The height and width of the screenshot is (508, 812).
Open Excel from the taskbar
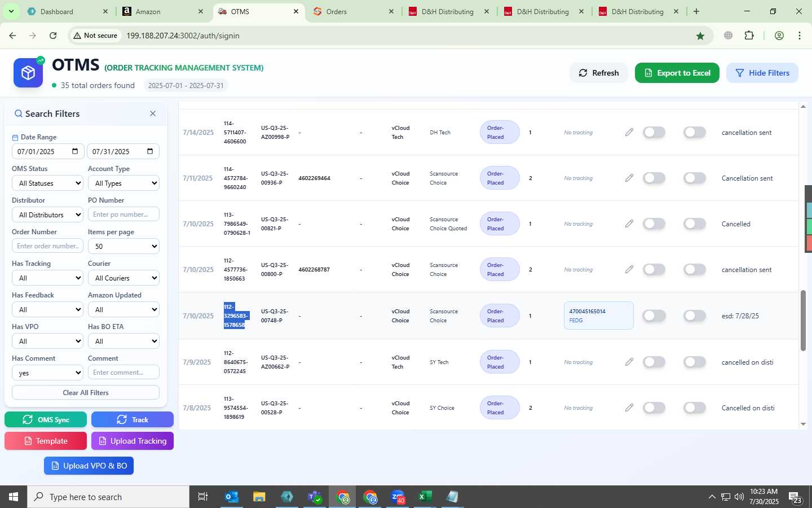pos(425,497)
